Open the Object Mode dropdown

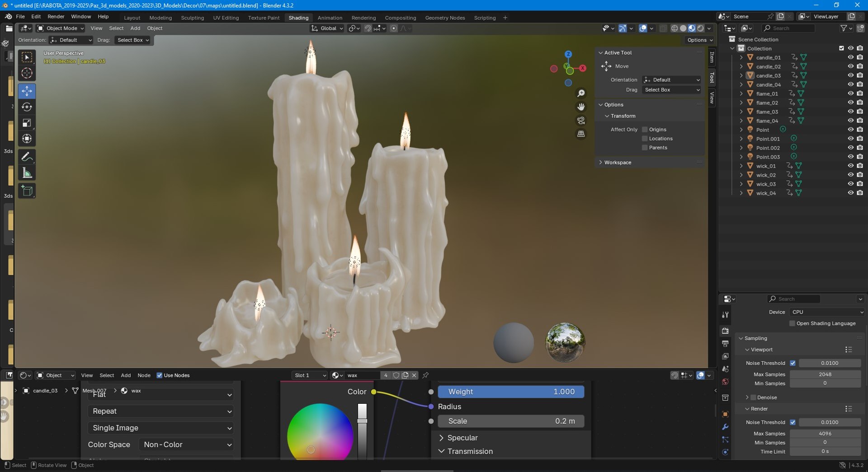(61, 28)
